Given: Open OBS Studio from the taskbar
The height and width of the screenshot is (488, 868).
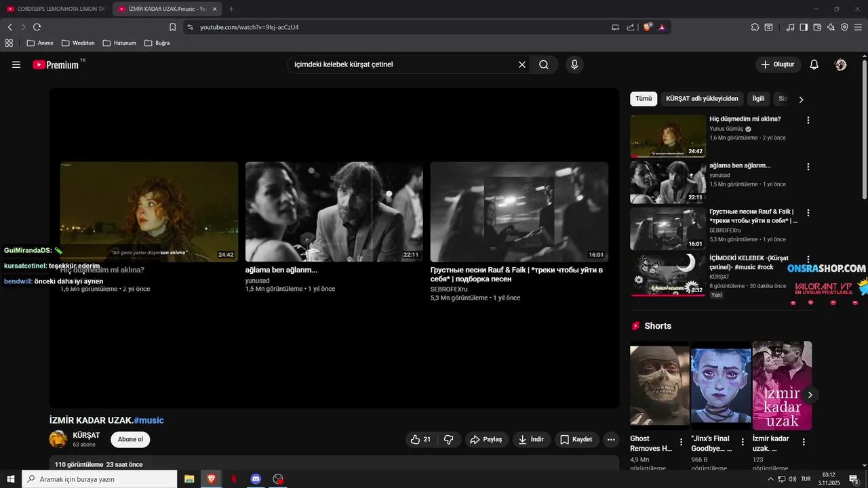Looking at the screenshot, I should coord(278,479).
